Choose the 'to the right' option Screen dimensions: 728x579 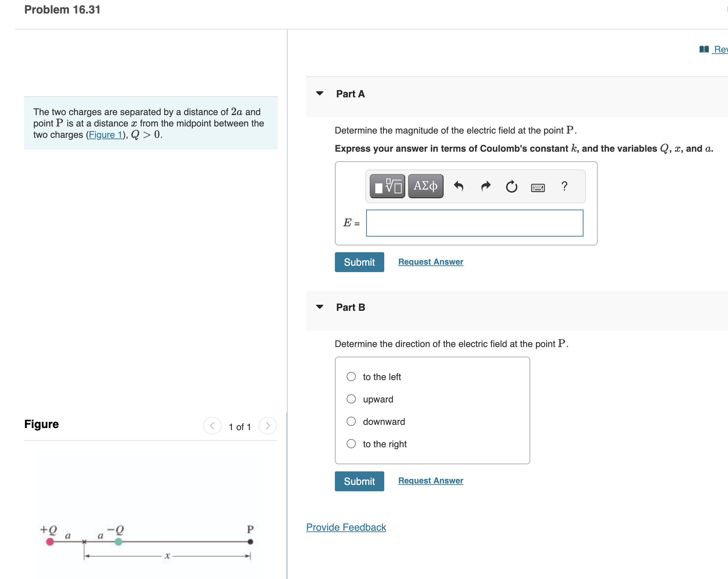pyautogui.click(x=351, y=444)
